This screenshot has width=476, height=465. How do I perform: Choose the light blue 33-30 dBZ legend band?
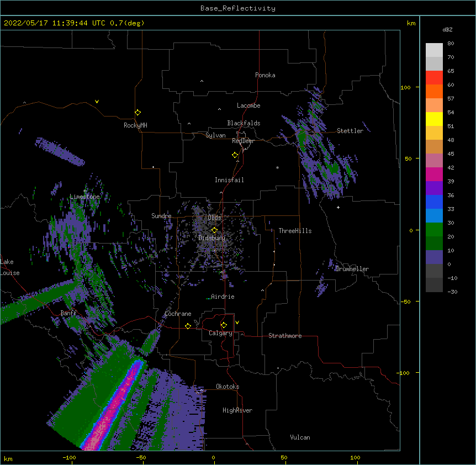point(434,216)
